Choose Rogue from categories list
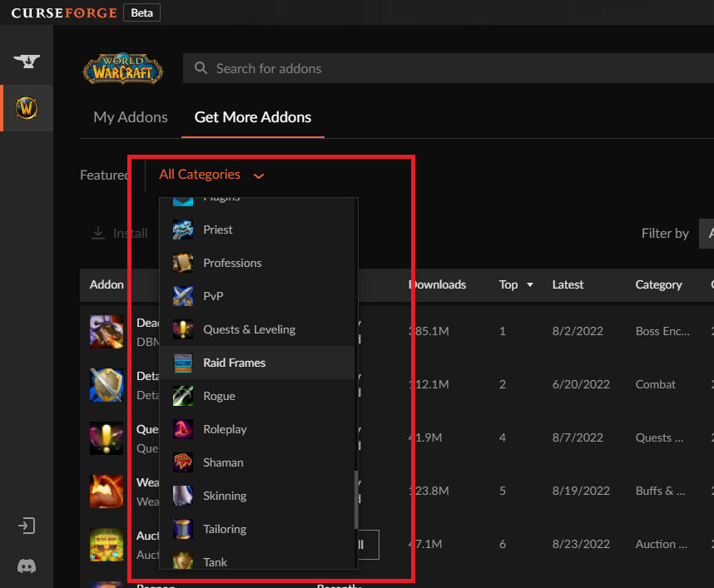The width and height of the screenshot is (714, 588). click(x=257, y=396)
